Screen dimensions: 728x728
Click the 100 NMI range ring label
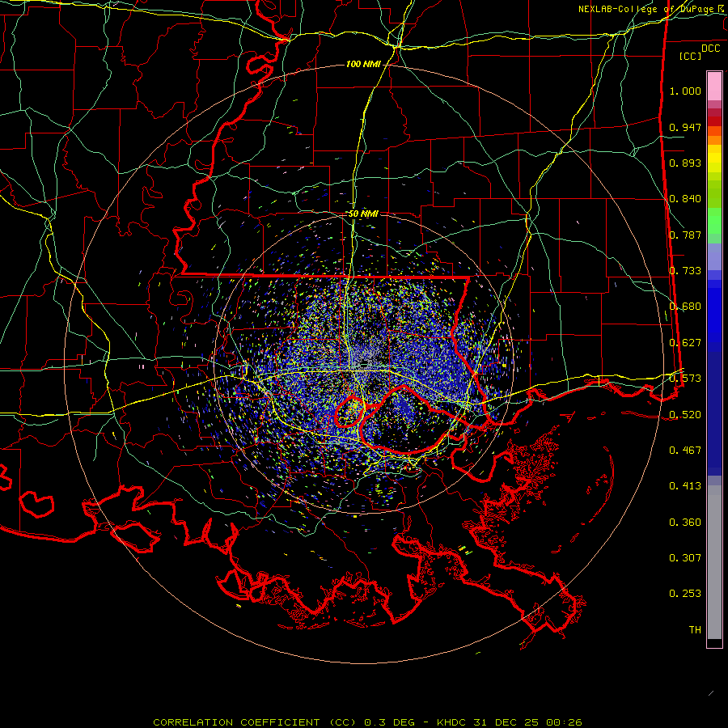click(363, 64)
